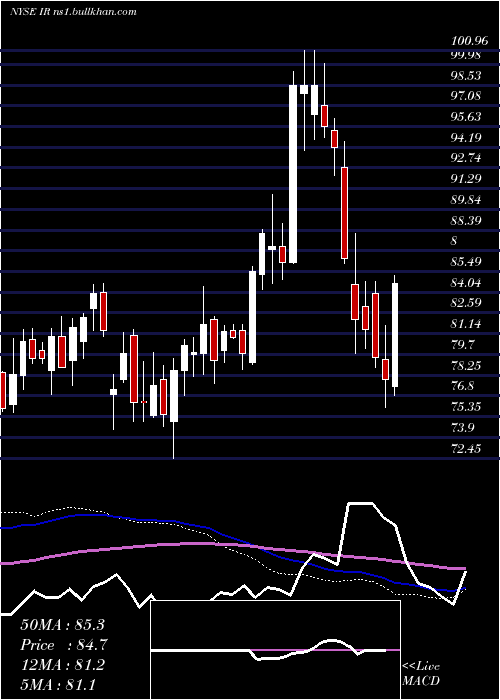This screenshot has height=700, width=500.
Task: Click the 88.39 price axis label
Action: 466,220
